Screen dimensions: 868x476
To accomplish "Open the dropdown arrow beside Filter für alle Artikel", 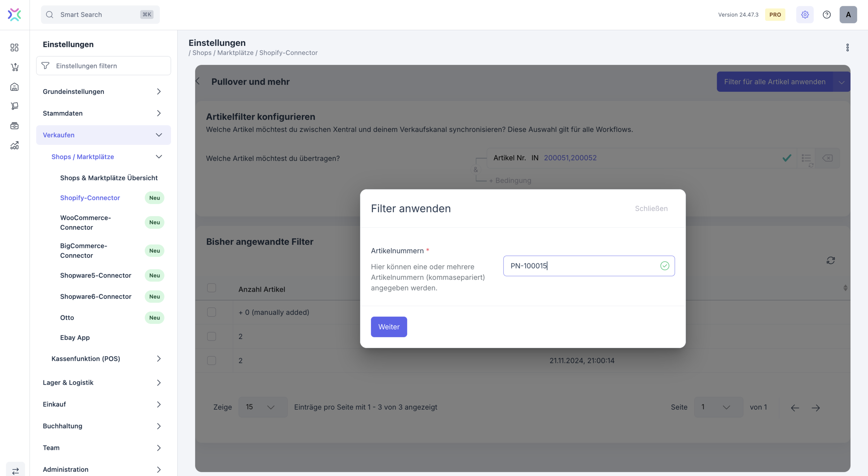I will pos(841,82).
